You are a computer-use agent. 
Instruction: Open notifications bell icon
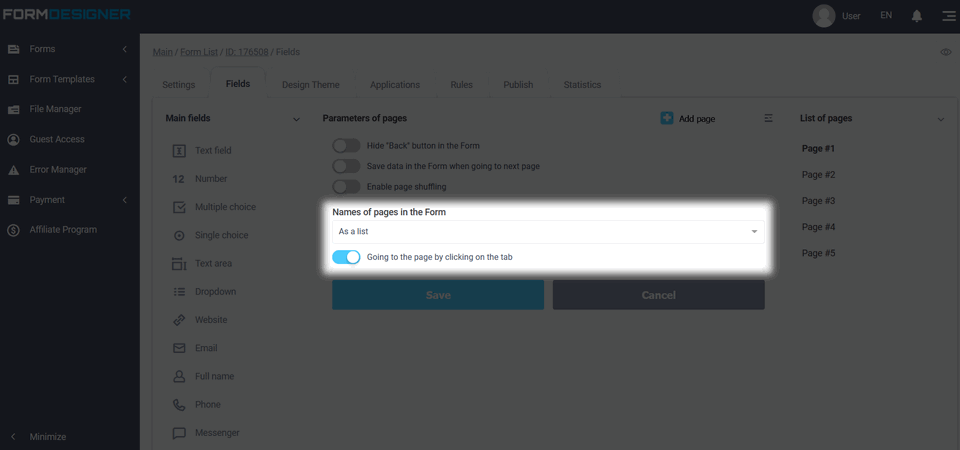click(917, 16)
